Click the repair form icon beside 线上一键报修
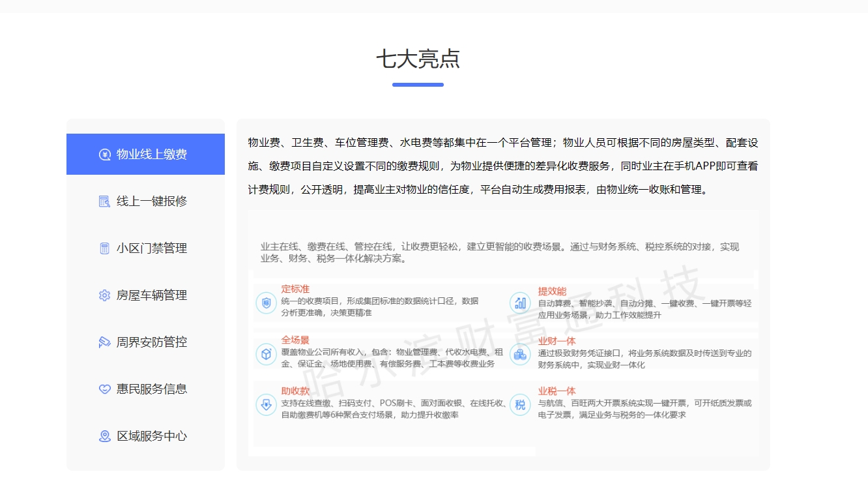The image size is (868, 504). 104,201
